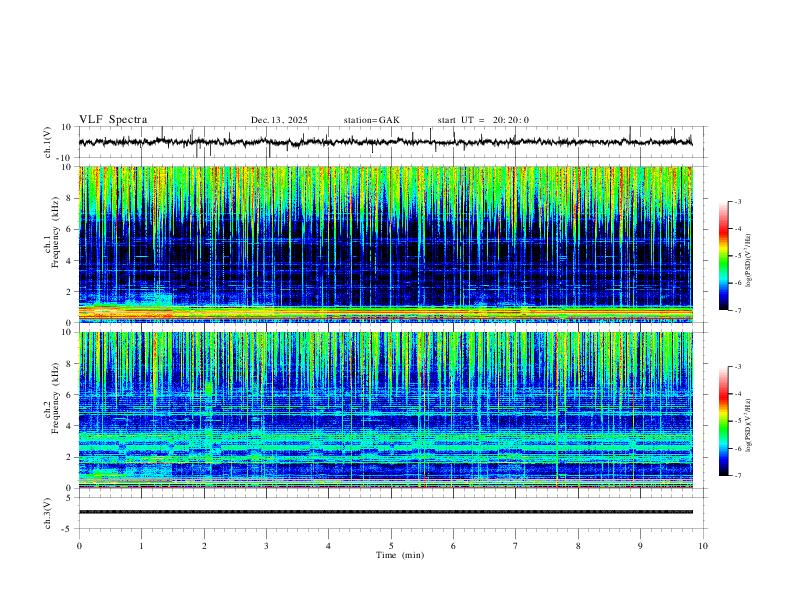
Task: Click the ch.1 spectrogram color scale bar
Action: 723,256
